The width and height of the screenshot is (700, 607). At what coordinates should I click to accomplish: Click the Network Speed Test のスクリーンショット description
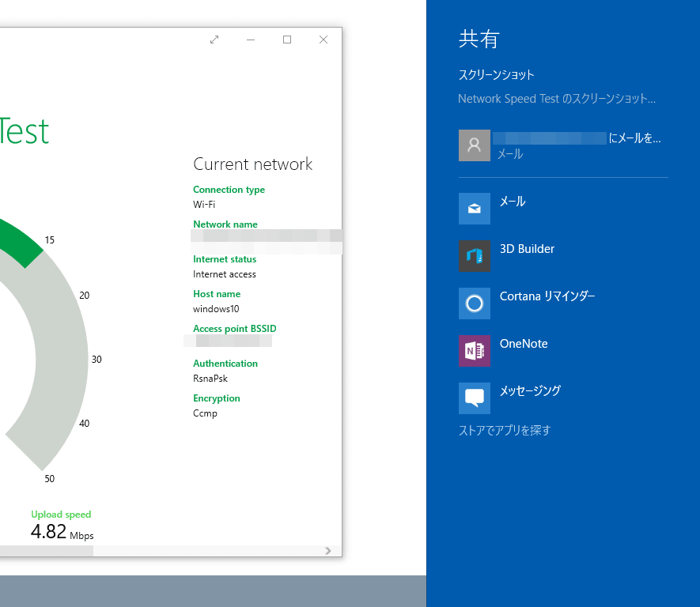pos(557,99)
